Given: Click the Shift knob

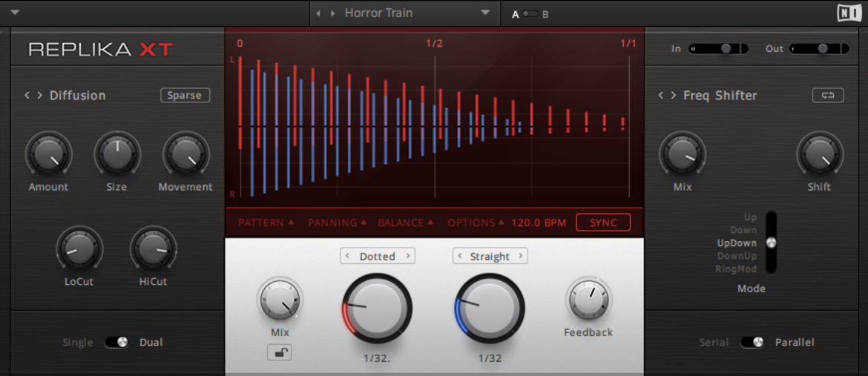Looking at the screenshot, I should [x=820, y=154].
